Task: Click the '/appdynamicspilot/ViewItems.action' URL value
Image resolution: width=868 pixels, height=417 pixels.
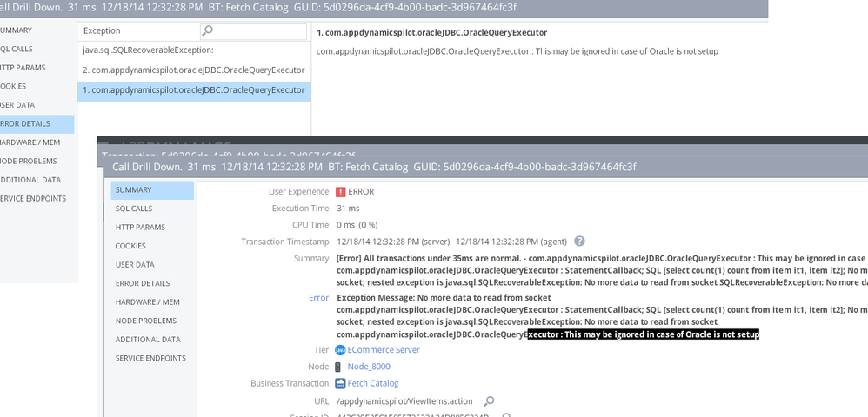Action: click(x=404, y=401)
